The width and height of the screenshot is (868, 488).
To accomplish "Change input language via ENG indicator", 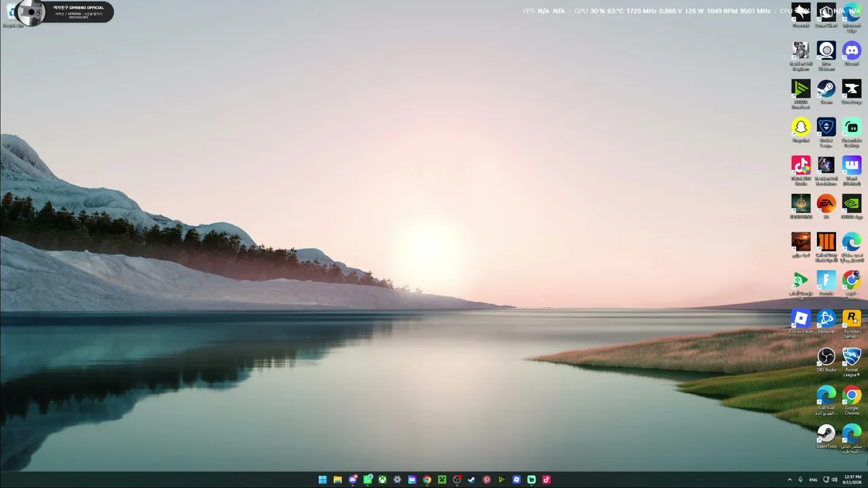I will click(x=813, y=480).
